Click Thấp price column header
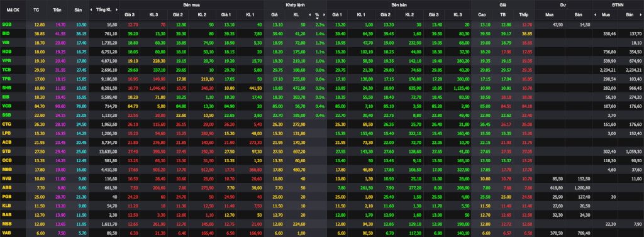644x237 pixels. 524,15
